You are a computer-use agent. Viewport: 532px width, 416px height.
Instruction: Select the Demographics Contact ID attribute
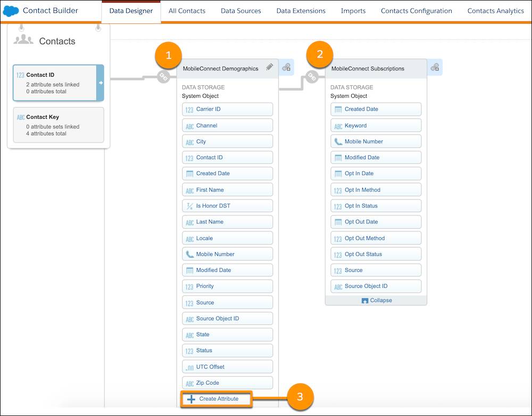[227, 157]
